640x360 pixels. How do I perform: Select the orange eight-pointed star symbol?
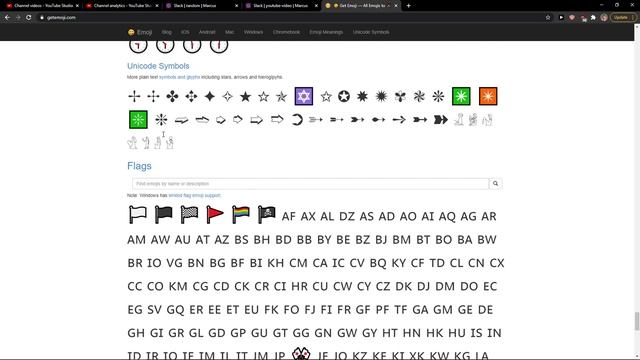coord(488,96)
